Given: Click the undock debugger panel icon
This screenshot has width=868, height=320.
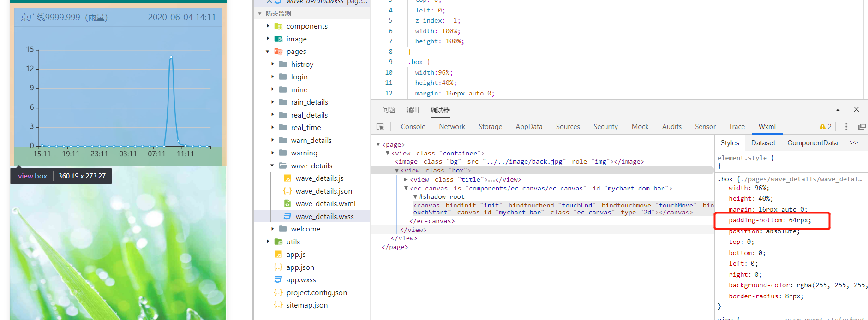Looking at the screenshot, I should click(x=862, y=127).
